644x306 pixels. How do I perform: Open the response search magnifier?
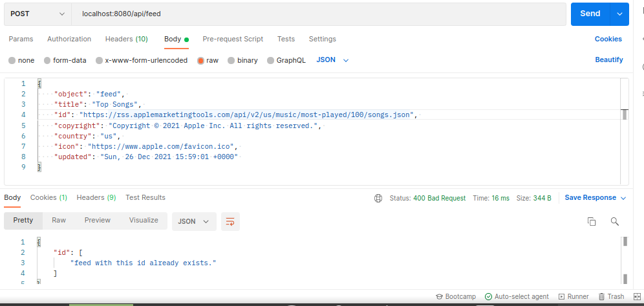coord(614,221)
